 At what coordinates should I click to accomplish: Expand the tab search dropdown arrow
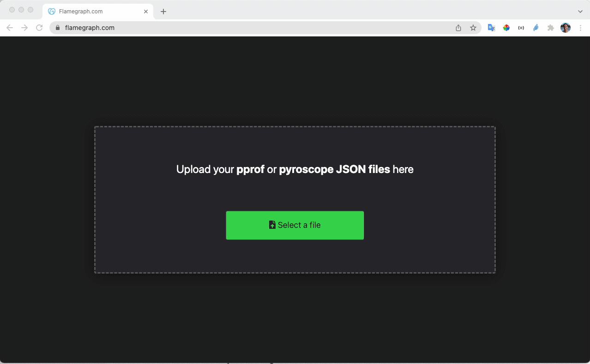click(x=580, y=12)
